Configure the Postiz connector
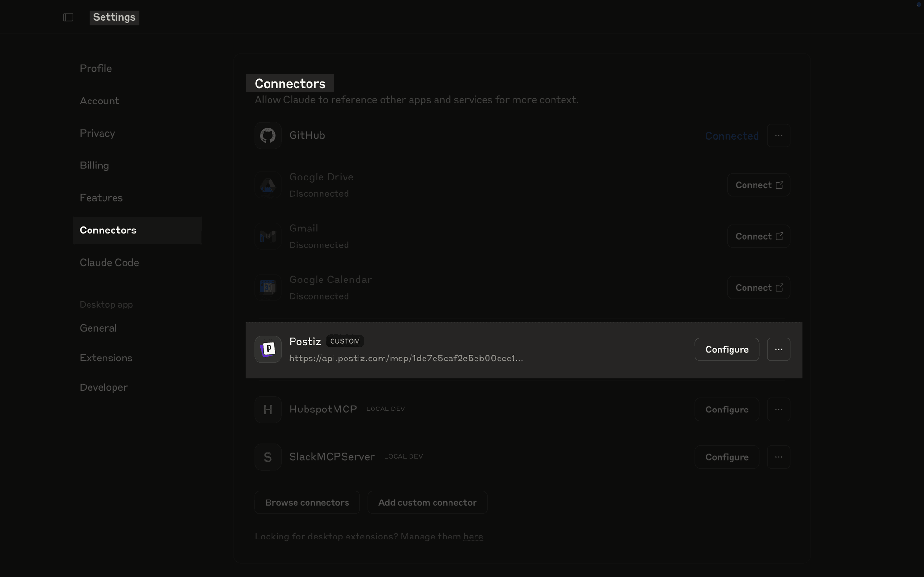This screenshot has width=924, height=577. pyautogui.click(x=727, y=349)
